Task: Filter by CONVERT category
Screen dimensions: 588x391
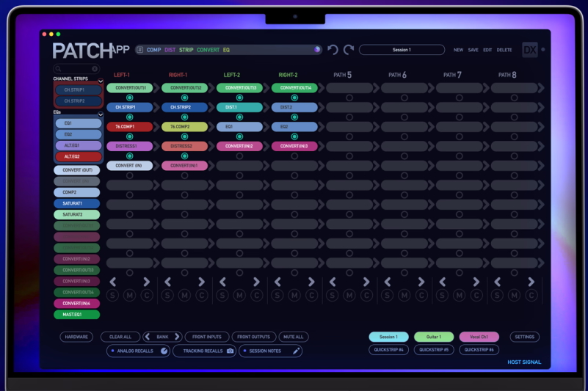Action: click(208, 49)
